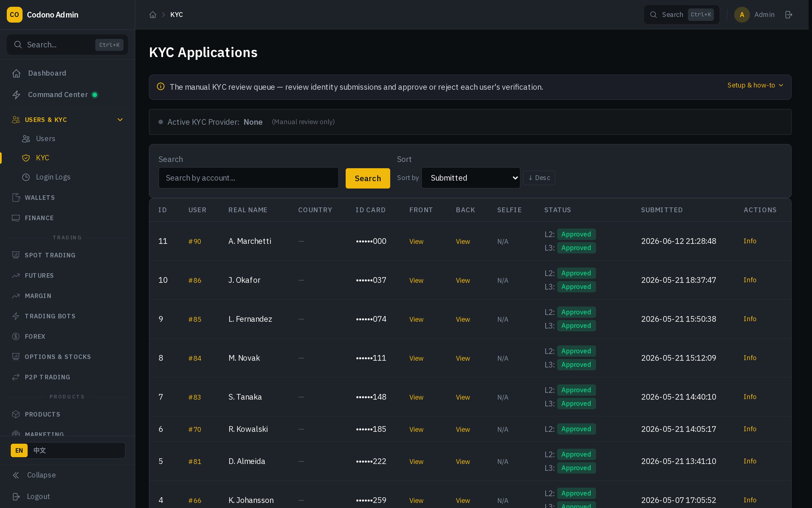Open Info for L. Fernandez row
This screenshot has height=508, width=812.
click(x=750, y=319)
